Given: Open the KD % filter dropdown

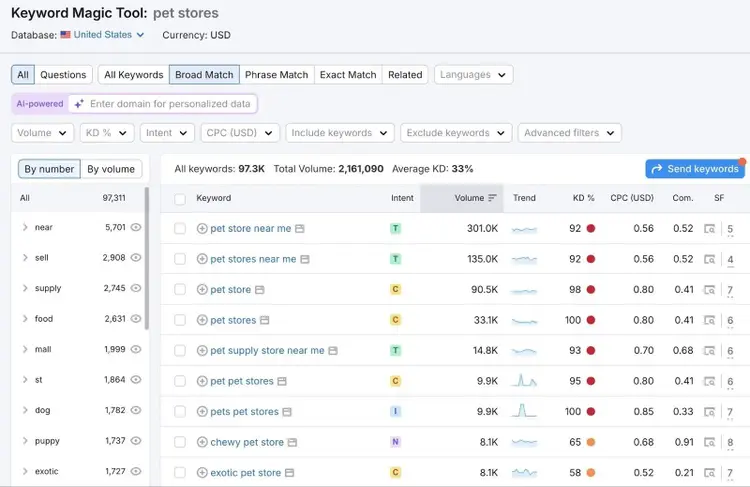Looking at the screenshot, I should (107, 133).
